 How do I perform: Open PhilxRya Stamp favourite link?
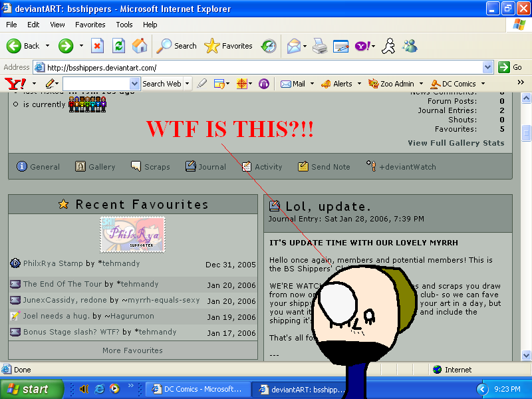[53, 263]
